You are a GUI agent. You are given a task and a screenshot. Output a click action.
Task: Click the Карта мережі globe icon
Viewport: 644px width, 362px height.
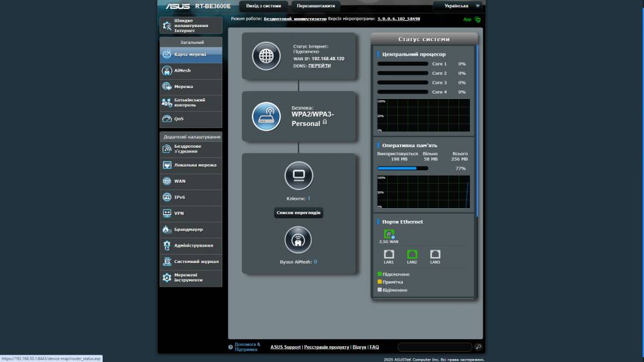pos(167,54)
